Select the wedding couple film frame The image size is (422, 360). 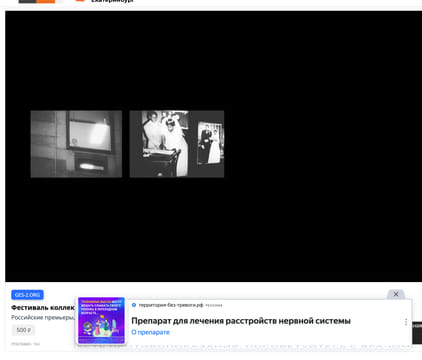(177, 144)
